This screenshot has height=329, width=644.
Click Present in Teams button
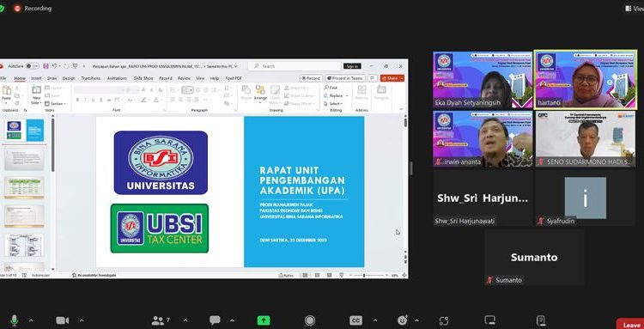pos(345,78)
